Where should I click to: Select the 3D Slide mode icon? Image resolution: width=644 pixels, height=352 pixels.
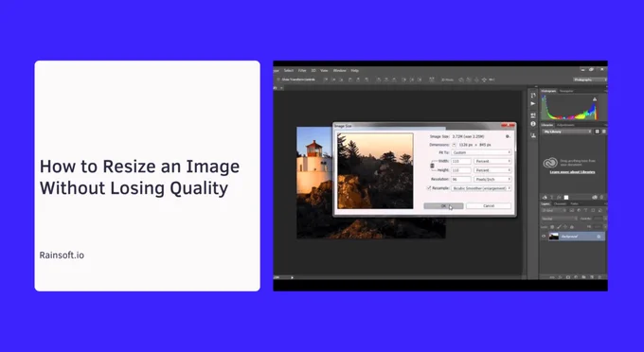484,79
